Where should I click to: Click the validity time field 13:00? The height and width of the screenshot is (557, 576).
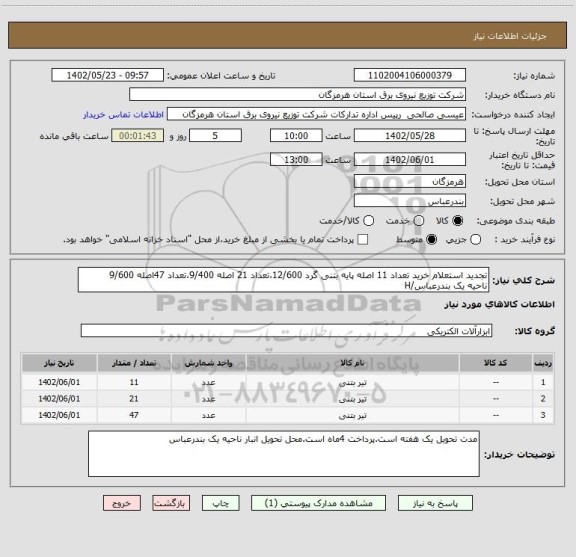[x=296, y=160]
